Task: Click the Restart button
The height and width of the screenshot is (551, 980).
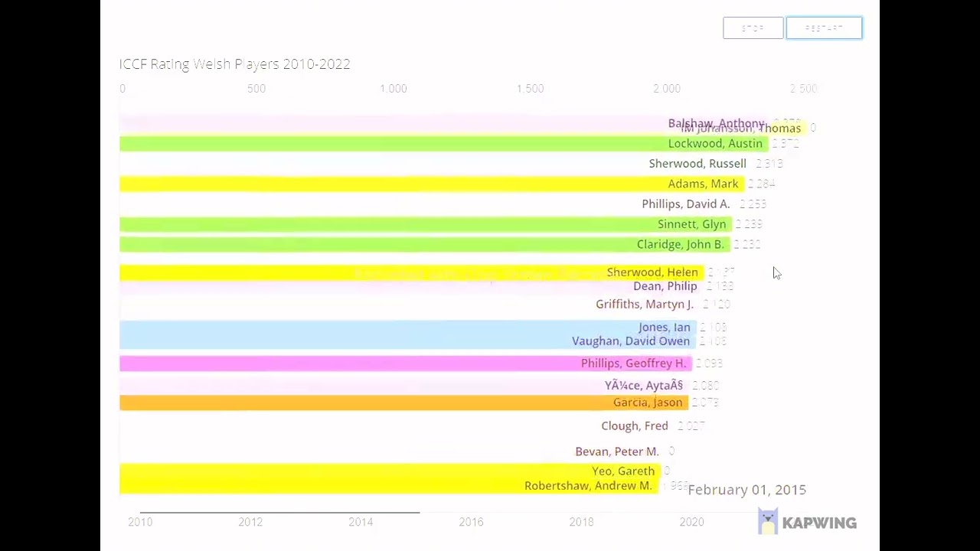Action: [824, 28]
